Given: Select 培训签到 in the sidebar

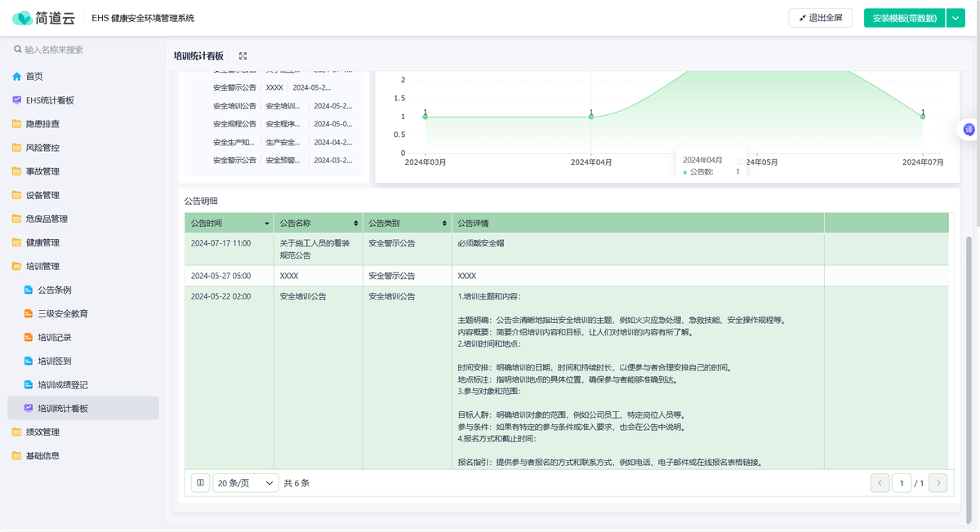Looking at the screenshot, I should pos(54,361).
